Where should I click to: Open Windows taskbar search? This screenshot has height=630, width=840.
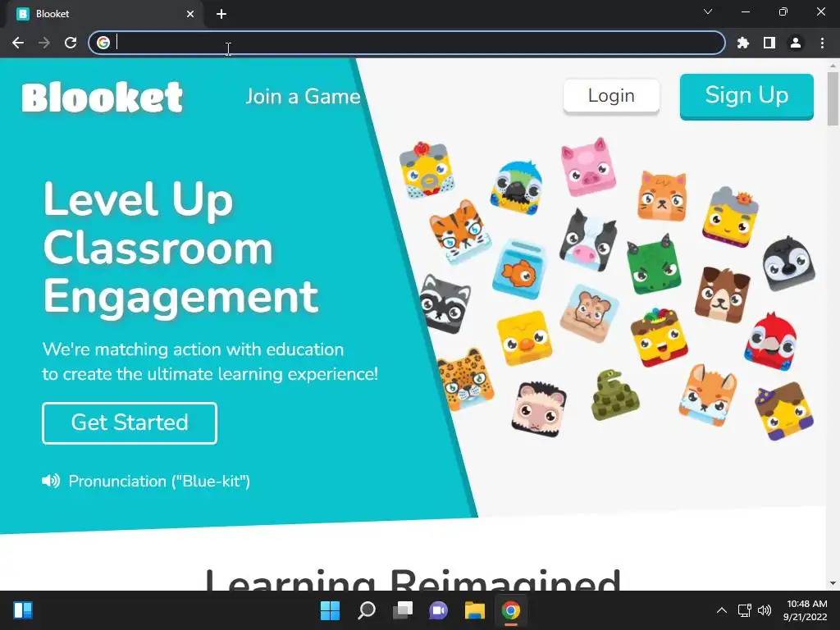367,610
